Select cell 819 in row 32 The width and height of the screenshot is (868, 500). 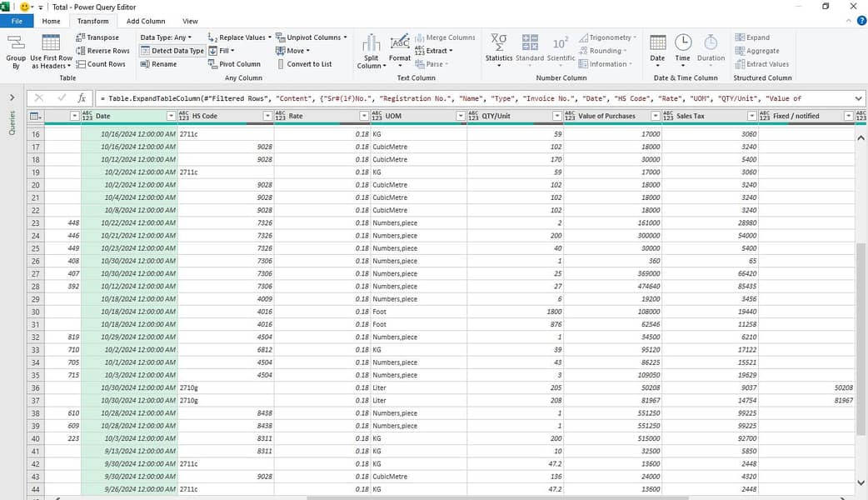62,337
